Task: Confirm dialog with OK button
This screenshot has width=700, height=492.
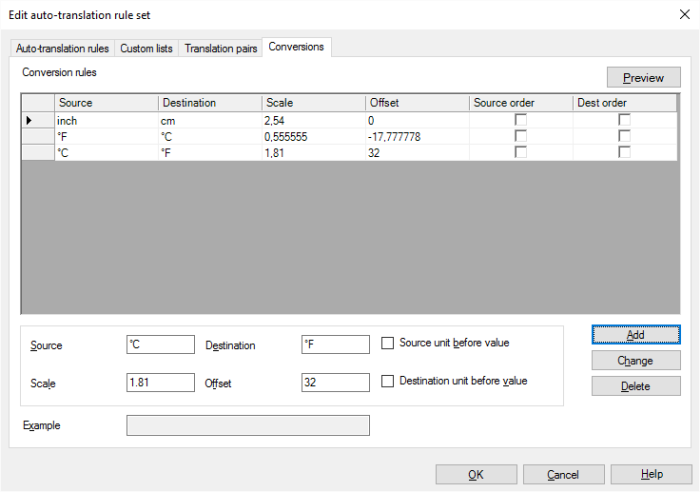Action: pyautogui.click(x=476, y=474)
